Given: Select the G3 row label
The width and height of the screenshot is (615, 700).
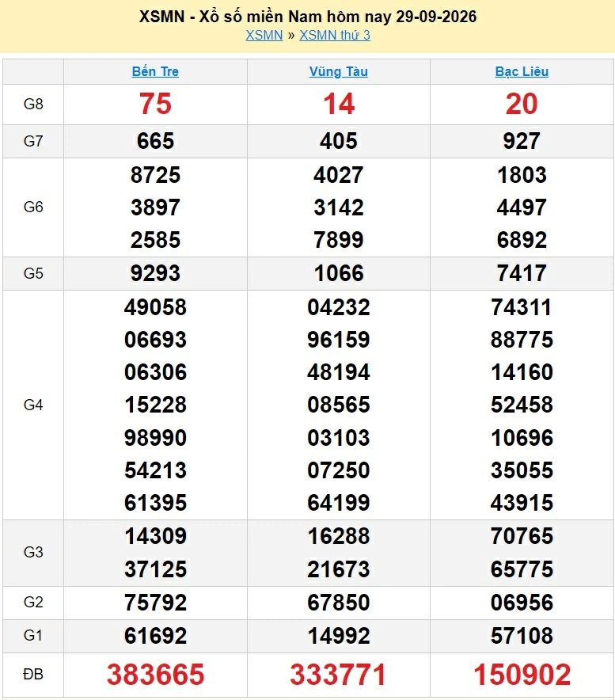Looking at the screenshot, I should pos(33,552).
